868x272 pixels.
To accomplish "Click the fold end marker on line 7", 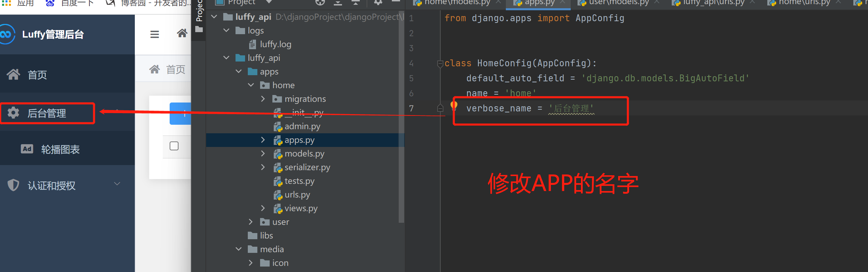I will (440, 108).
